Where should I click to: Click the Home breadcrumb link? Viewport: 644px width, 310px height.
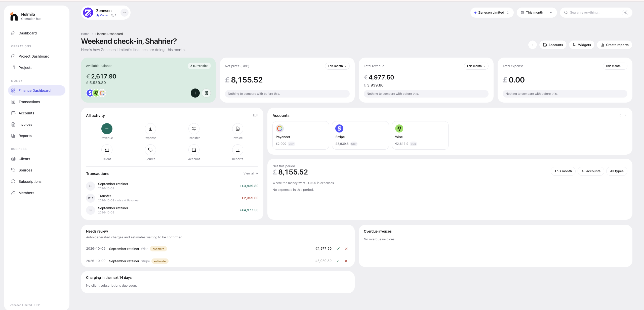click(x=85, y=34)
